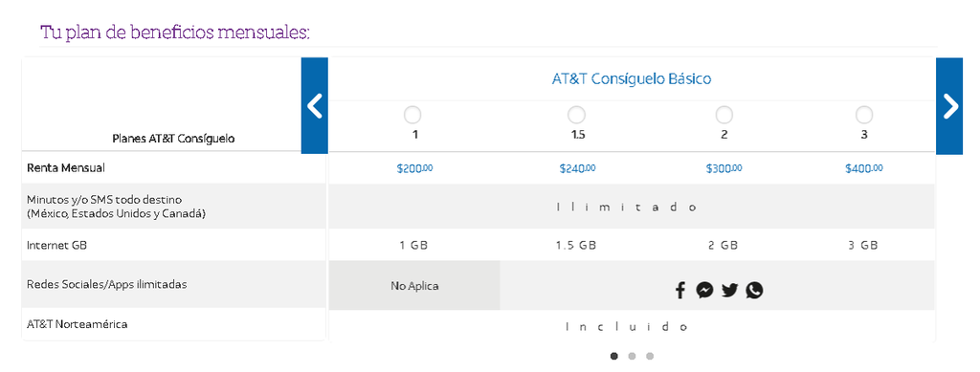Choose the plan 3 radio button
The height and width of the screenshot is (372, 980).
coord(864,115)
